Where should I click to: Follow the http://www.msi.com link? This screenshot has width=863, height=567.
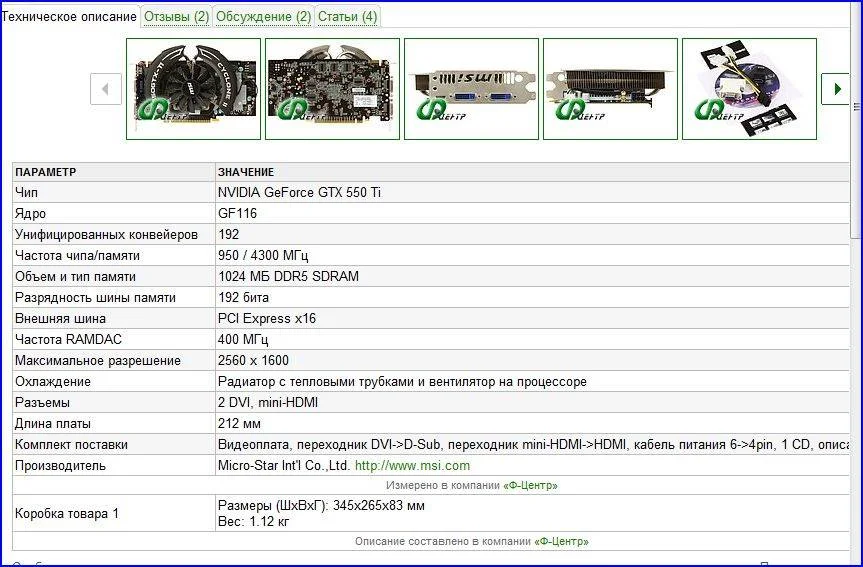pos(412,466)
